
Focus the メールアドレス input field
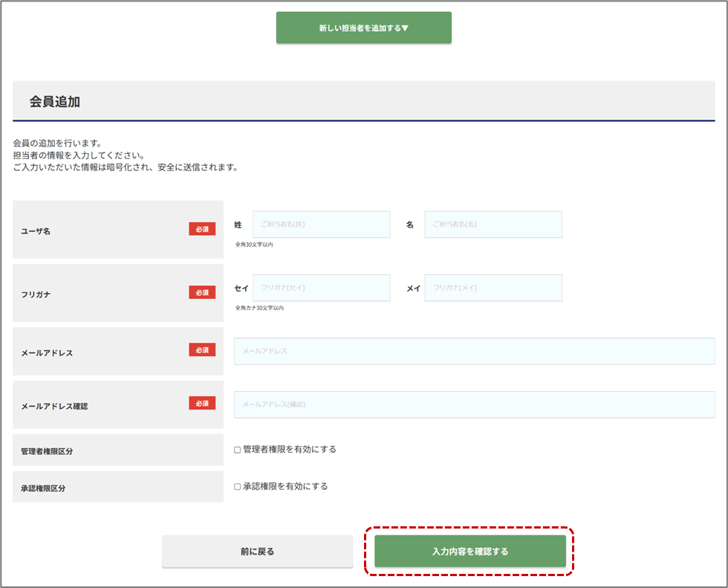click(x=474, y=352)
